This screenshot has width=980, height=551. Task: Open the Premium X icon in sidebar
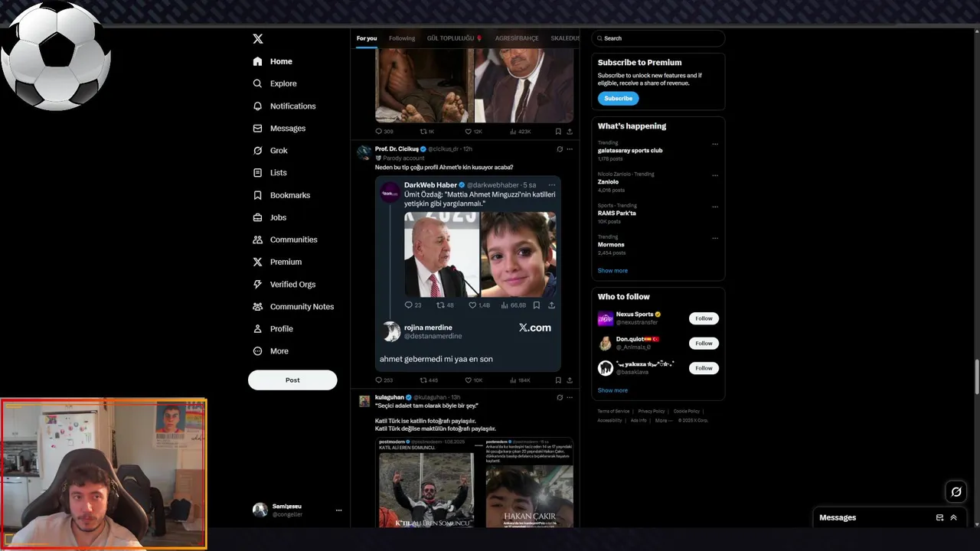pos(258,262)
